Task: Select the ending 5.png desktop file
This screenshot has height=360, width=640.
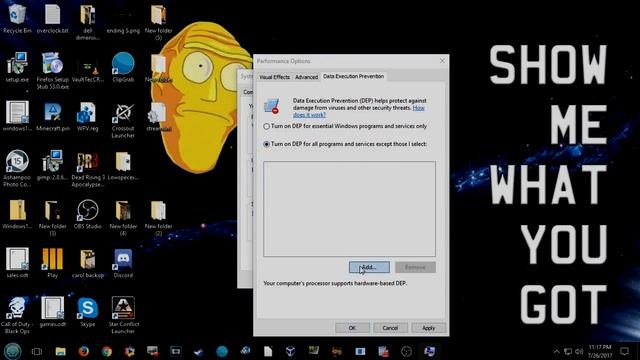Action: pyautogui.click(x=123, y=18)
